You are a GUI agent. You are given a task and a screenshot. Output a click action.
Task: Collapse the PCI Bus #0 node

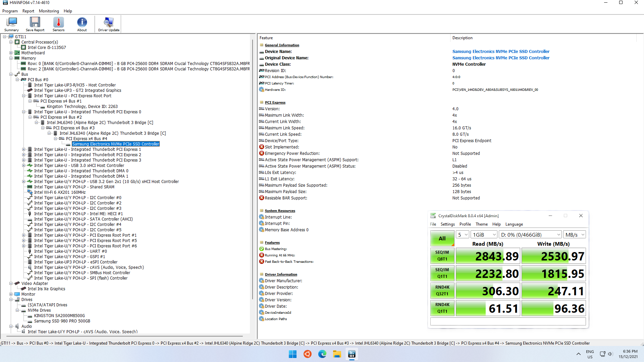coord(17,79)
